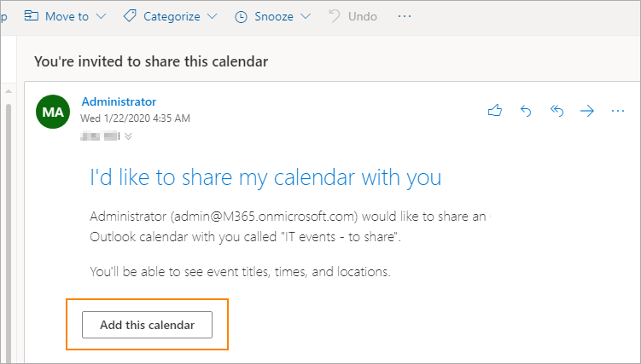Screen dimensions: 641x364
Task: Click the Snooze clock icon
Action: (241, 16)
